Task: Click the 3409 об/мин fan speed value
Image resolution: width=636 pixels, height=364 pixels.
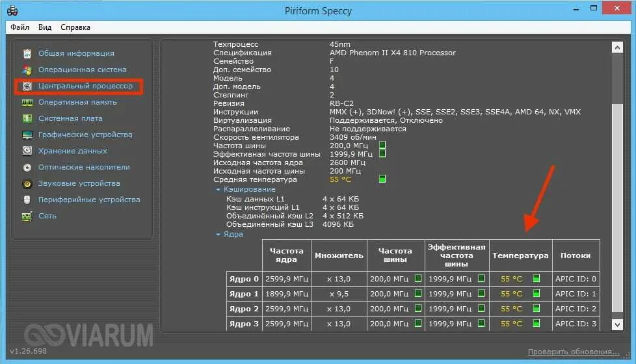Action: pos(352,137)
